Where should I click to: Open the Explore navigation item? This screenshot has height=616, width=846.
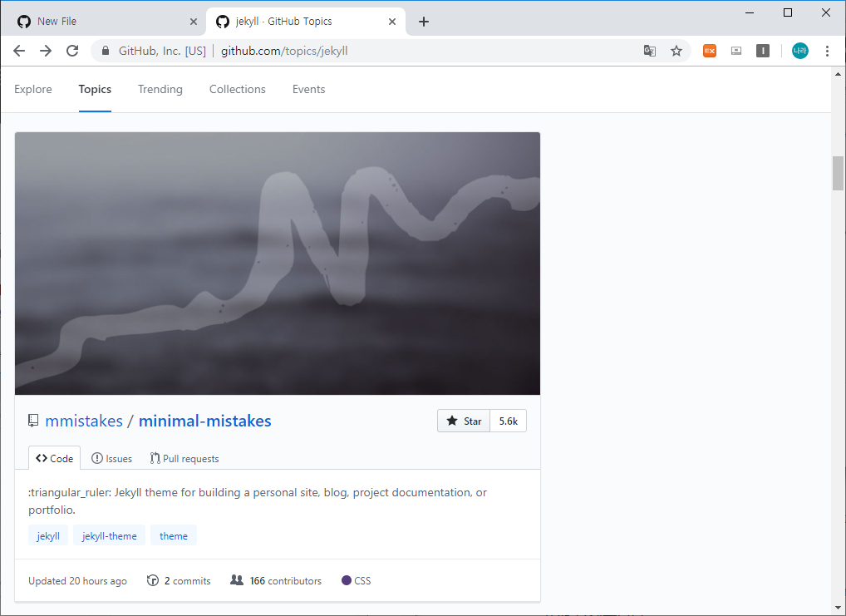click(x=33, y=89)
